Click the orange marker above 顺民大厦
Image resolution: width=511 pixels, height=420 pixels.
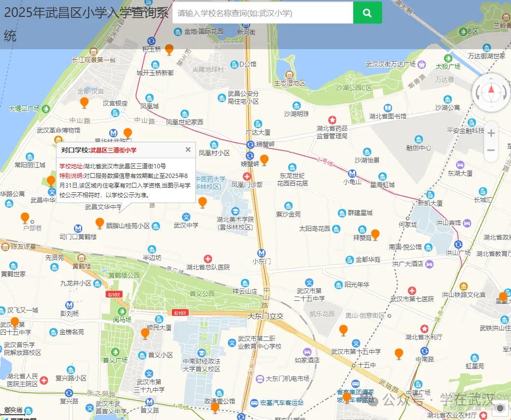[145, 334]
